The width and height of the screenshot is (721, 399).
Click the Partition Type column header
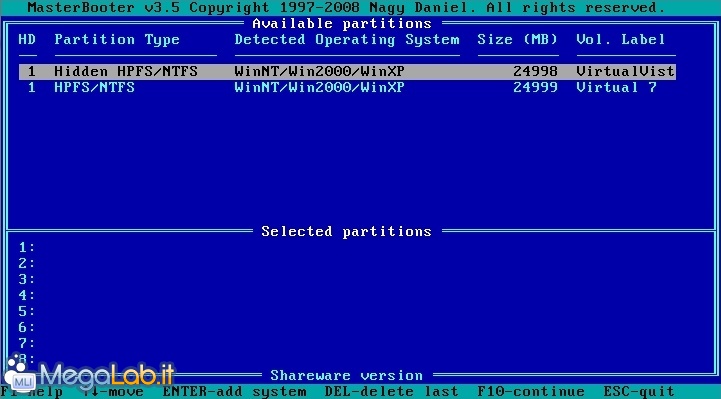(x=117, y=40)
